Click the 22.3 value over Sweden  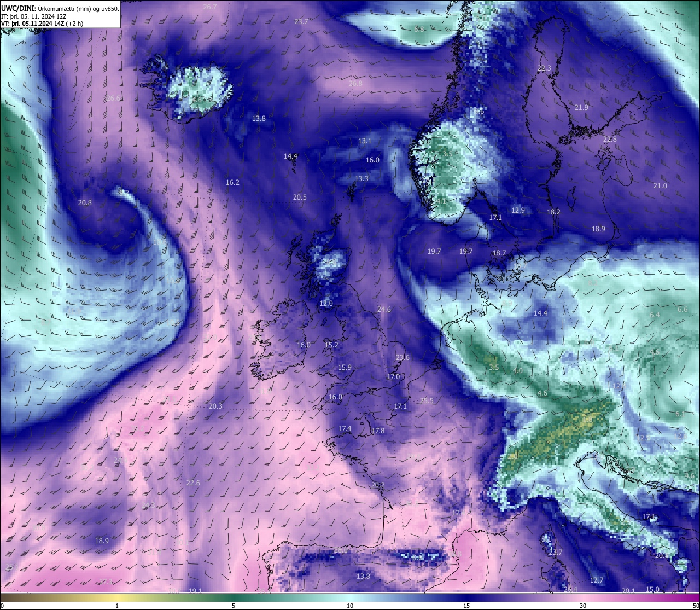pyautogui.click(x=544, y=68)
